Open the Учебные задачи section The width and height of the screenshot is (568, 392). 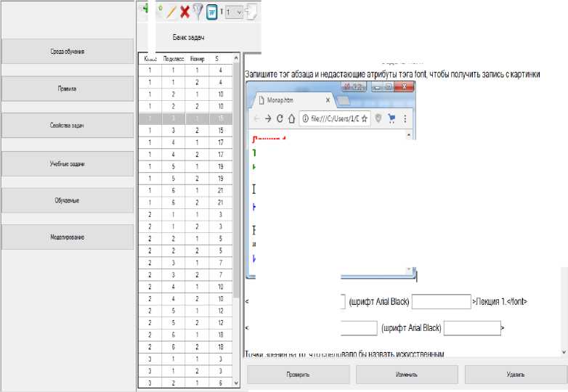(x=68, y=164)
